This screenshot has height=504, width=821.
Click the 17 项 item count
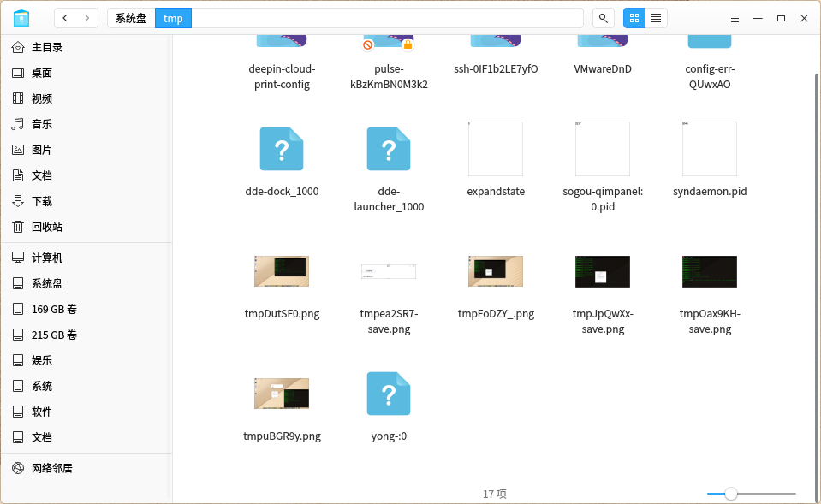[x=495, y=494]
